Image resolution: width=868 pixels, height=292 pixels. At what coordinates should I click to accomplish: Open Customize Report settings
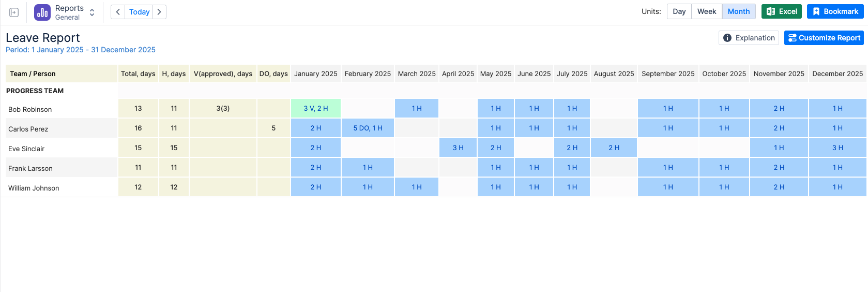click(824, 38)
